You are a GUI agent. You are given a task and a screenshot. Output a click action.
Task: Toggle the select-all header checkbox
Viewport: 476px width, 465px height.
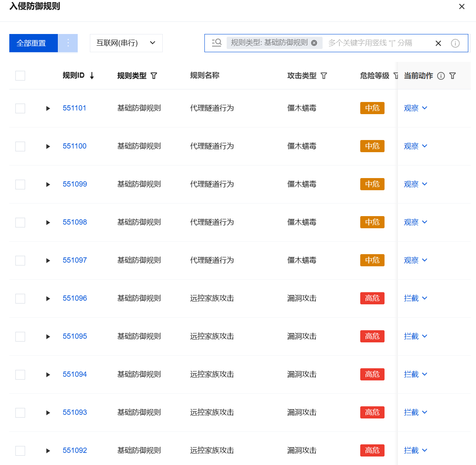[x=20, y=76]
